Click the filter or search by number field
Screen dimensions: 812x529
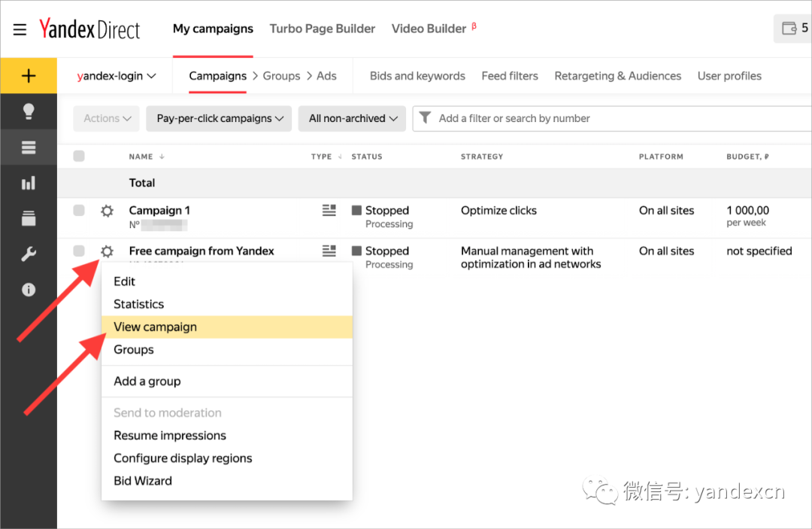click(612, 119)
